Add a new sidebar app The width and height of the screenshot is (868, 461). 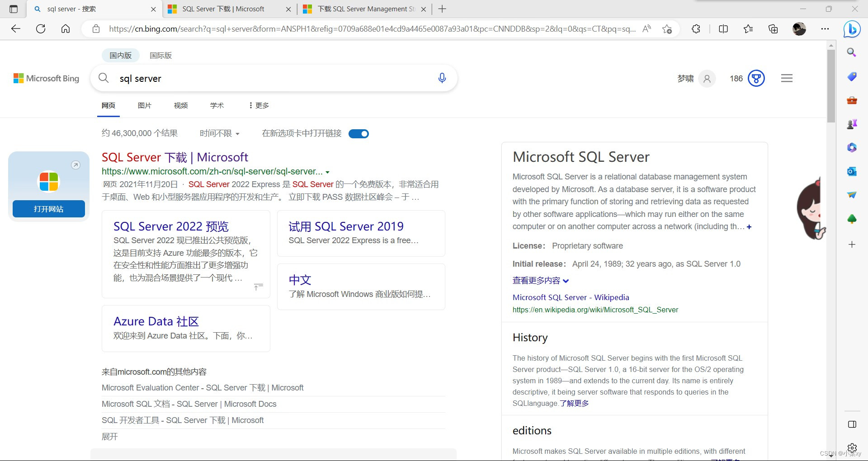click(852, 245)
